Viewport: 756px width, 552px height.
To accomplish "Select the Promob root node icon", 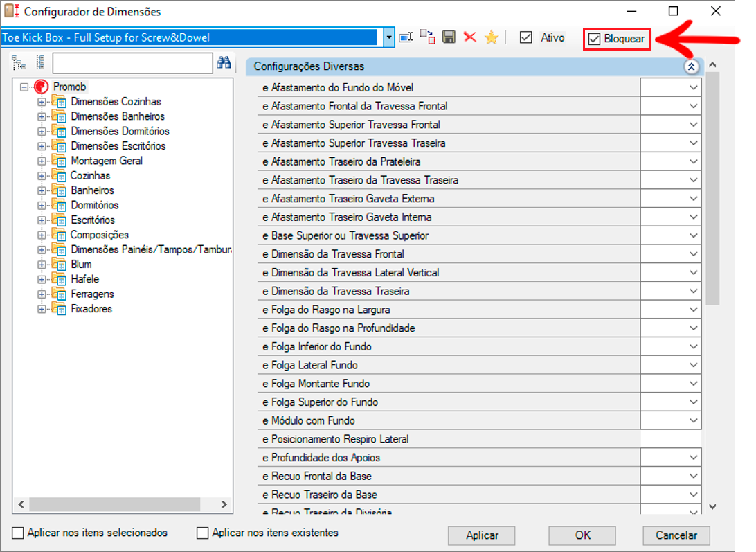I will click(x=42, y=87).
